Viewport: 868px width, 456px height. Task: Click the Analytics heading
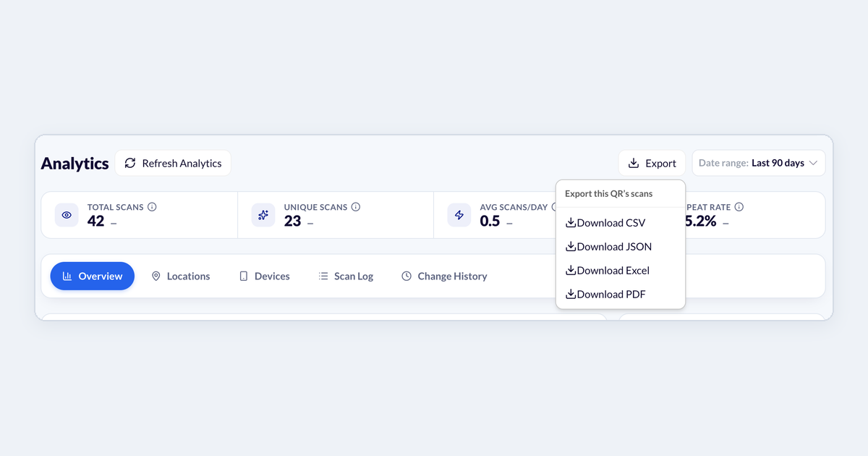pyautogui.click(x=75, y=164)
